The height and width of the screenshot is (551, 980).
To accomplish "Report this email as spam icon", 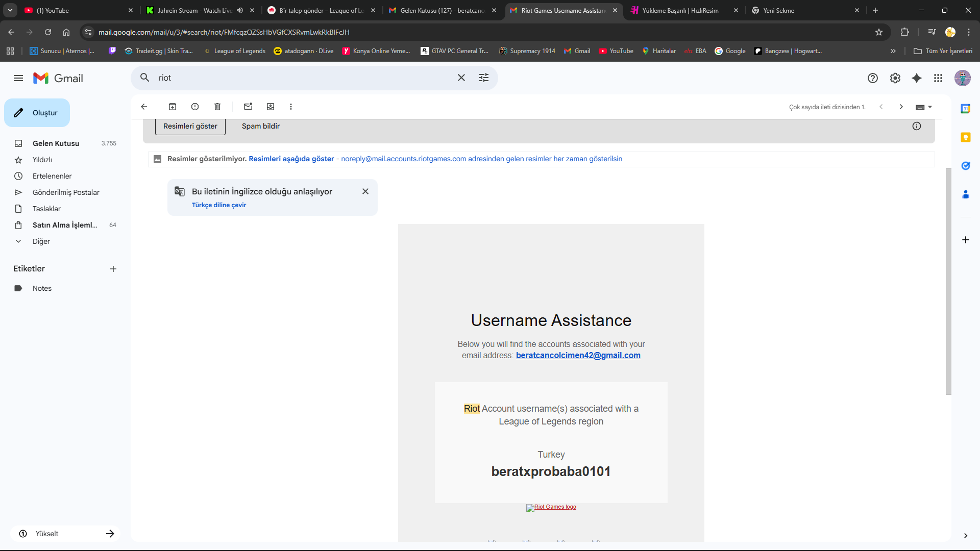I will [x=195, y=107].
